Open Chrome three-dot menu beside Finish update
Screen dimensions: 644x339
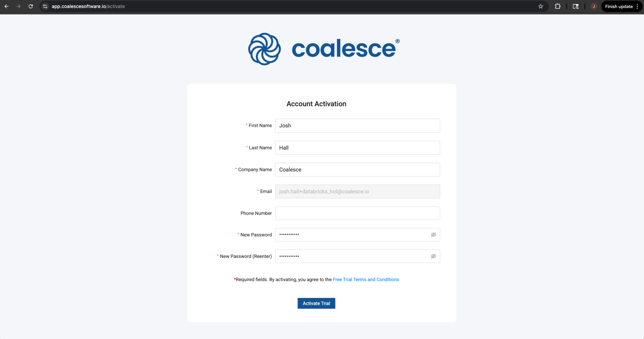point(637,7)
